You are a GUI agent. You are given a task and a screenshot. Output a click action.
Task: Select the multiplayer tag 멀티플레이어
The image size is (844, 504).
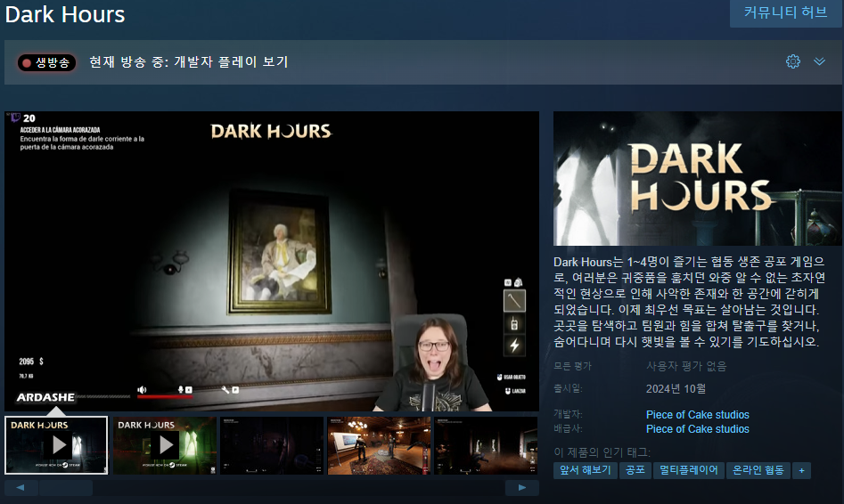point(688,470)
